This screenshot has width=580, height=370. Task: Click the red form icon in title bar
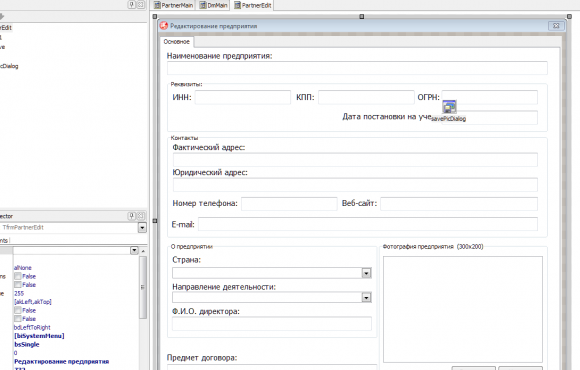click(x=164, y=26)
